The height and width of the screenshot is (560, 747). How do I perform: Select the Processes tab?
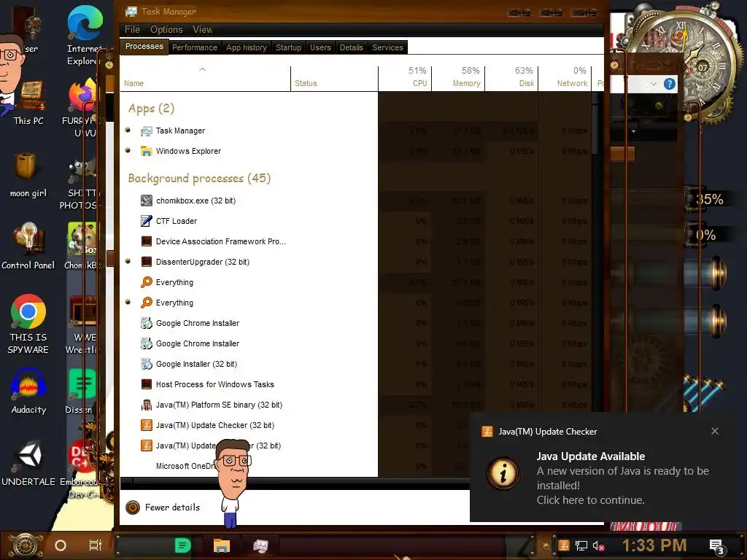pyautogui.click(x=144, y=46)
